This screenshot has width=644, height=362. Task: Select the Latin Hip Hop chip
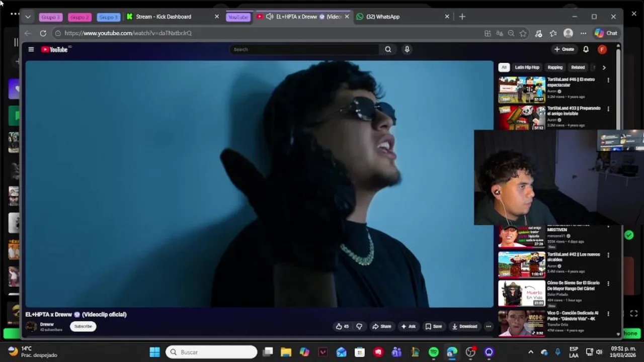pos(527,67)
